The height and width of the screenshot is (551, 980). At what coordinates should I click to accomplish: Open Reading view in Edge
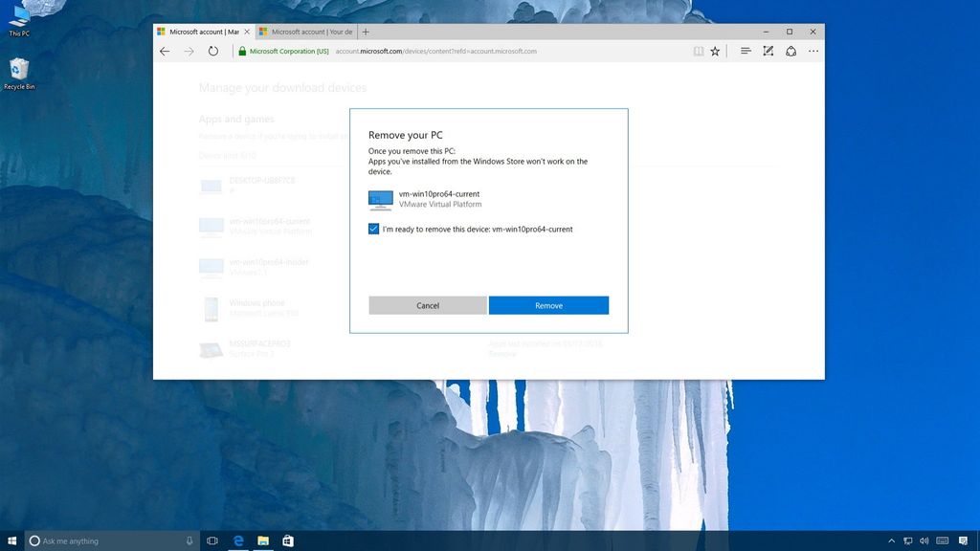[x=699, y=51]
